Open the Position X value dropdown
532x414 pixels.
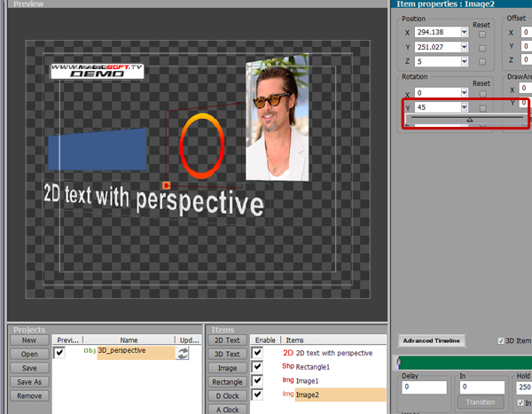point(464,32)
